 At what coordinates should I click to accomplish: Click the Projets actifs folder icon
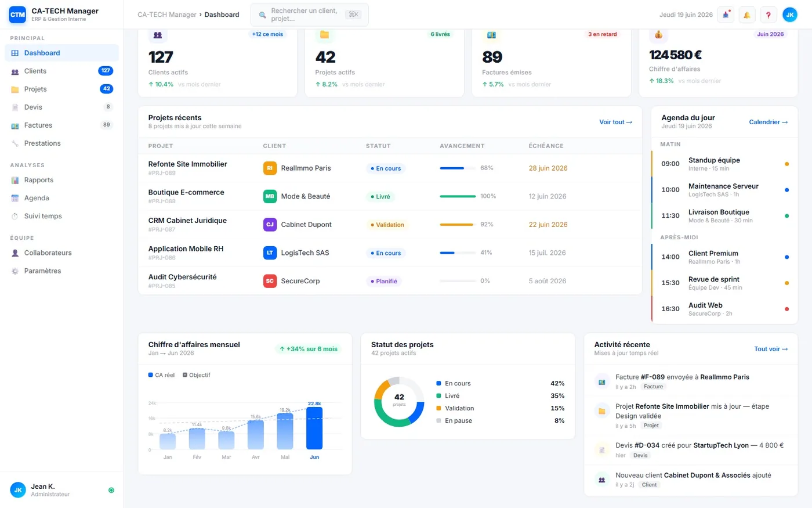click(325, 35)
